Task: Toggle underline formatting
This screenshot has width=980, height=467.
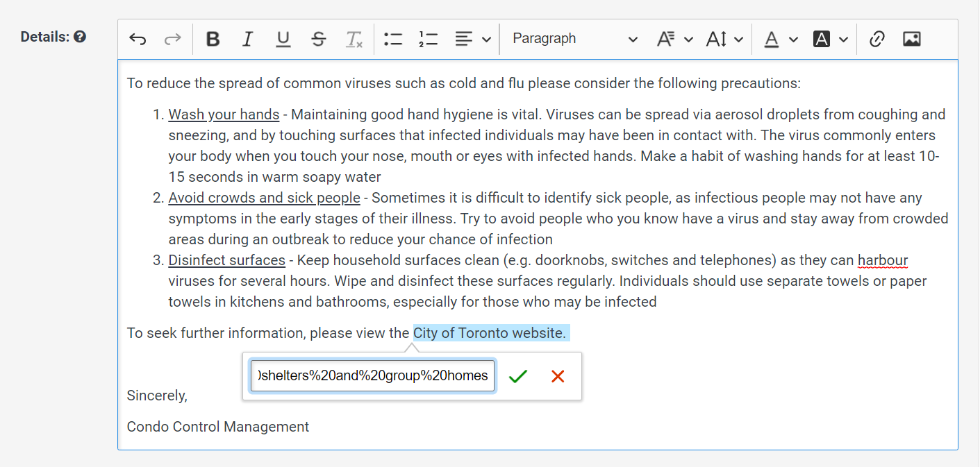Action: (283, 39)
